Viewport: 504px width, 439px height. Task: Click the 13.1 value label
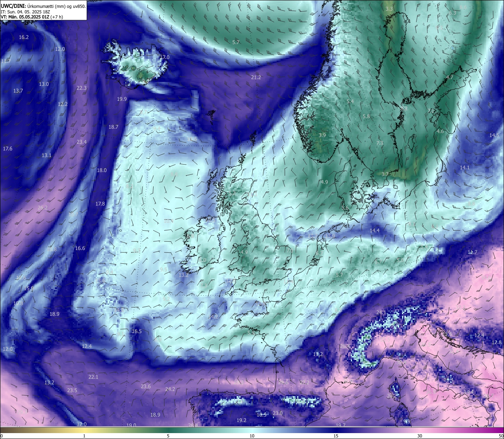pos(46,156)
